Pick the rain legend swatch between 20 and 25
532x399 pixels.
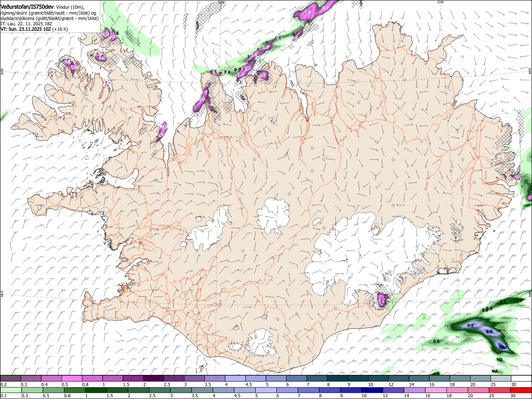point(478,390)
